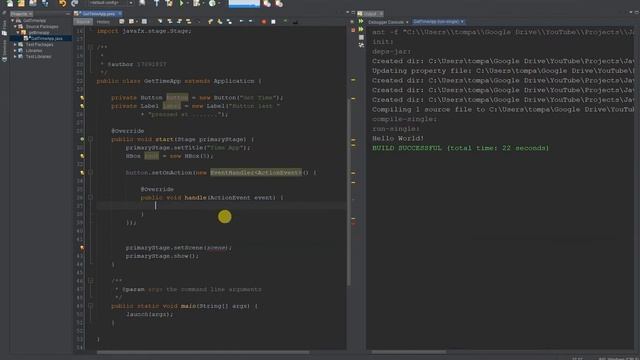Toggle Highlight Search in editor toolbar
640x360 pixels.
[188, 22]
